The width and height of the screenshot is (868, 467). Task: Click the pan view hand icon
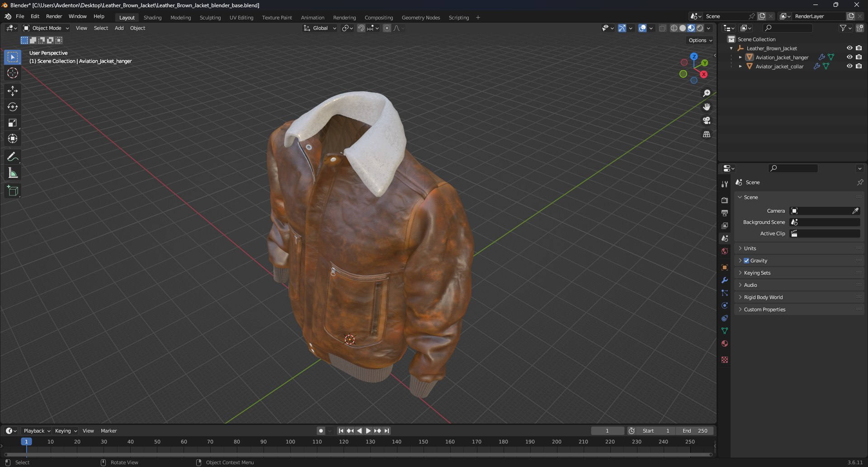707,107
